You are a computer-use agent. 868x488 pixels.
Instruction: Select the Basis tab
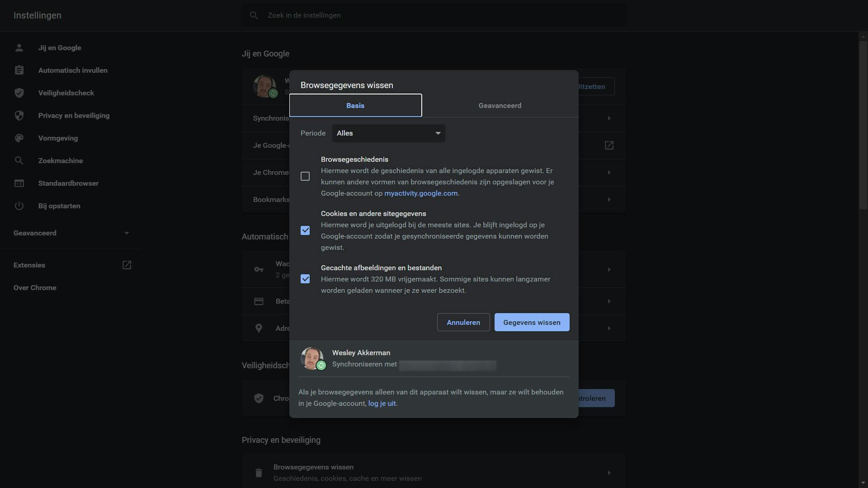click(355, 105)
